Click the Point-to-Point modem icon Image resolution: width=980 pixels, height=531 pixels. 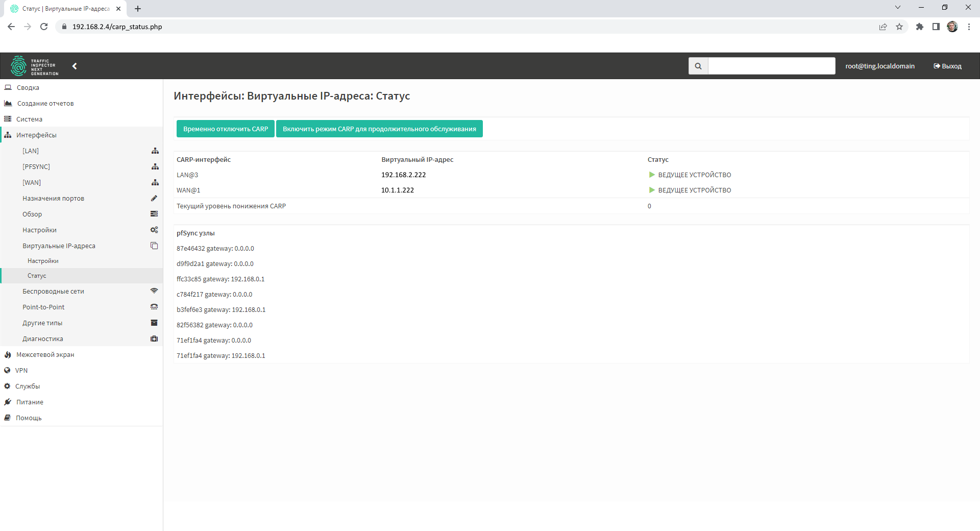[154, 307]
